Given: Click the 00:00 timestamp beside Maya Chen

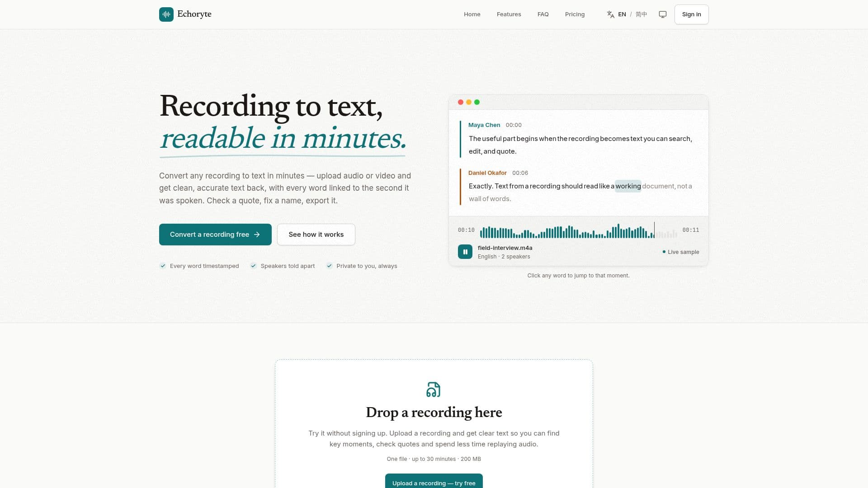Looking at the screenshot, I should click(514, 125).
